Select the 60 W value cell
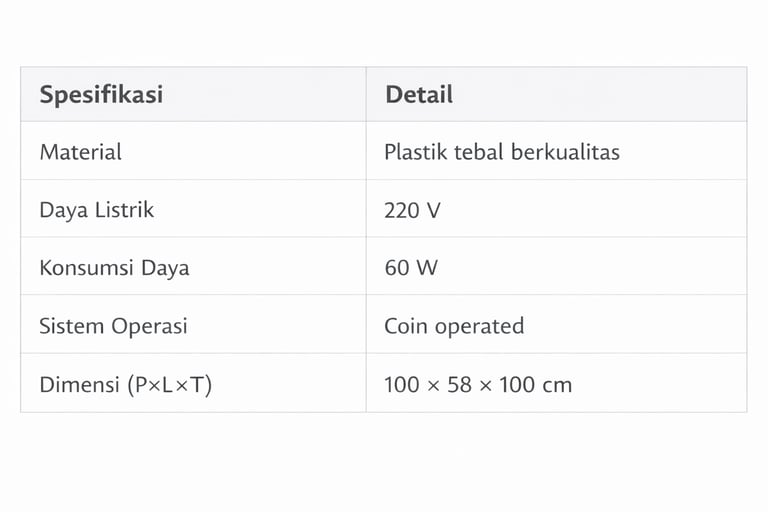Screen dimensions: 768x512 pos(411,268)
